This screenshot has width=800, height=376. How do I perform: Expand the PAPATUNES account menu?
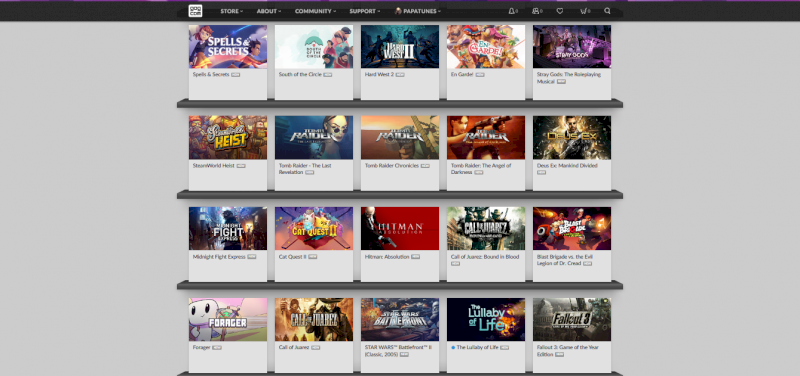tap(421, 11)
